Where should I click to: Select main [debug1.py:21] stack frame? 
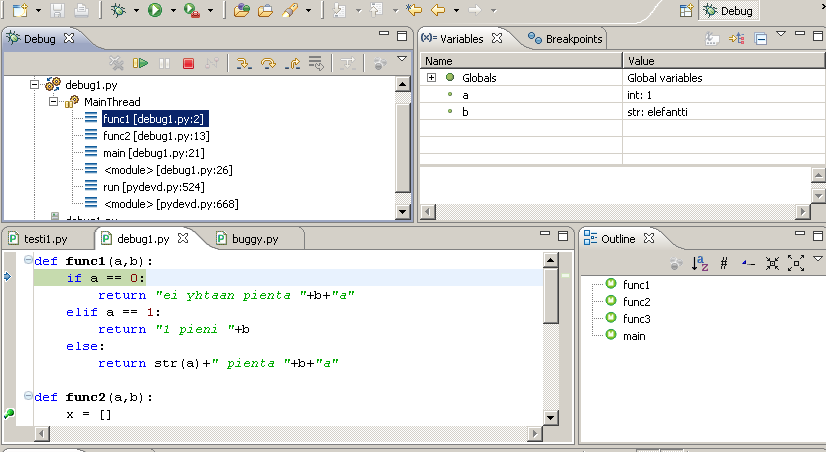(153, 153)
